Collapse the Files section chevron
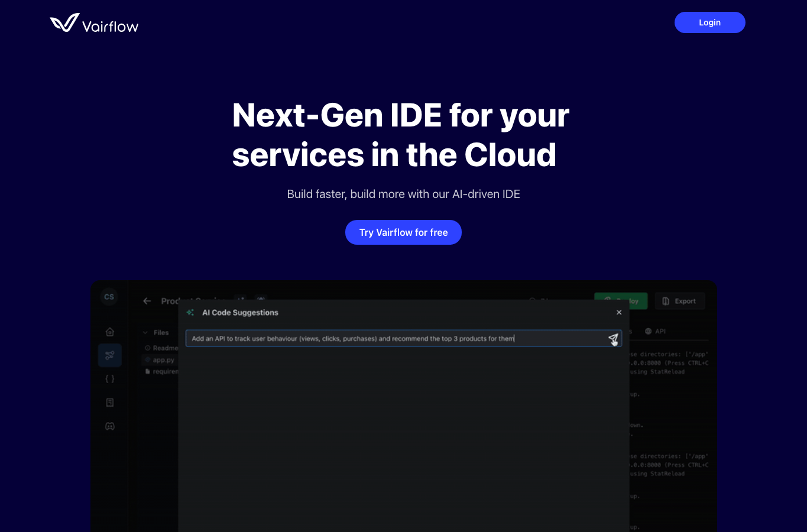This screenshot has width=807, height=532. (x=145, y=333)
